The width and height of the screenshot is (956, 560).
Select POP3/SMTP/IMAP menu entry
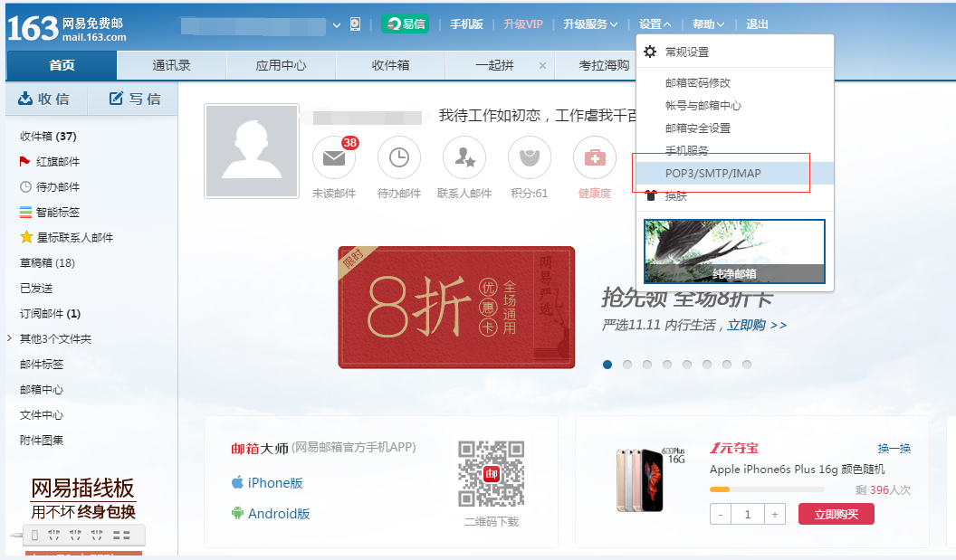(x=712, y=174)
